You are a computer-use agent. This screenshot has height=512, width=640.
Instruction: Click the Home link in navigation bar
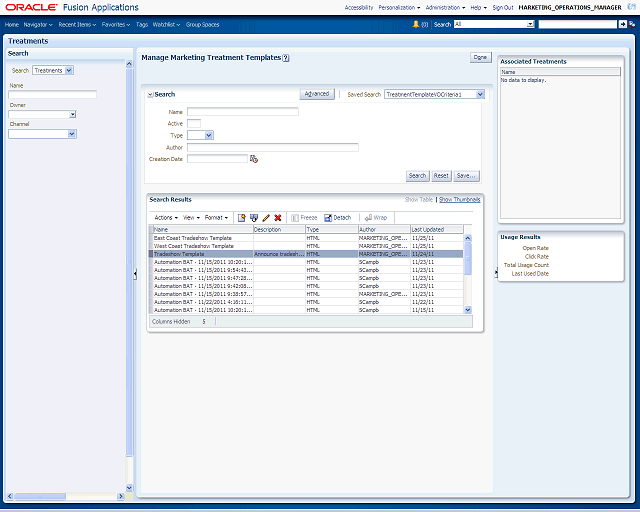click(12, 24)
